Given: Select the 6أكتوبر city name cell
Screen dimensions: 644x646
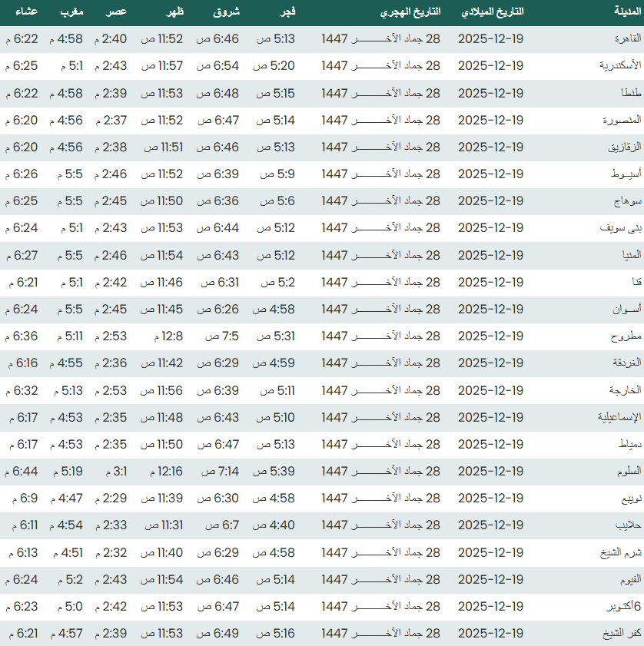Looking at the screenshot, I should point(612,606).
